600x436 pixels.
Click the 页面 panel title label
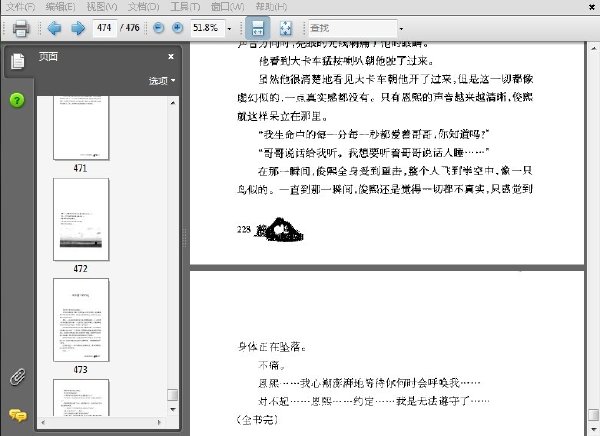coord(48,57)
